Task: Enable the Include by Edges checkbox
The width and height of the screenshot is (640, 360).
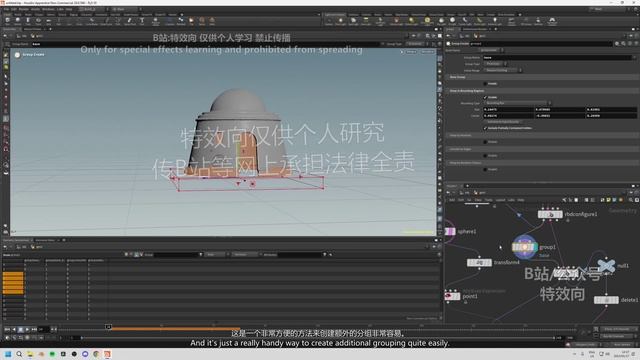Action: coord(485,156)
